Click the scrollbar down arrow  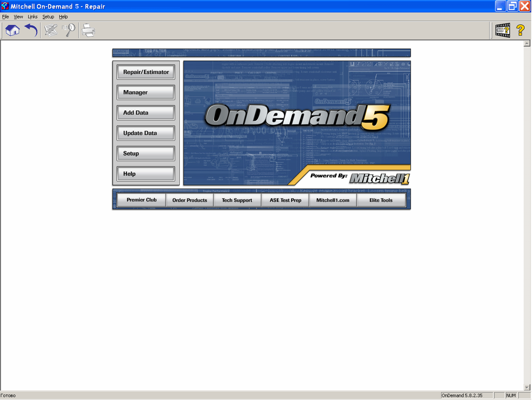click(x=527, y=387)
